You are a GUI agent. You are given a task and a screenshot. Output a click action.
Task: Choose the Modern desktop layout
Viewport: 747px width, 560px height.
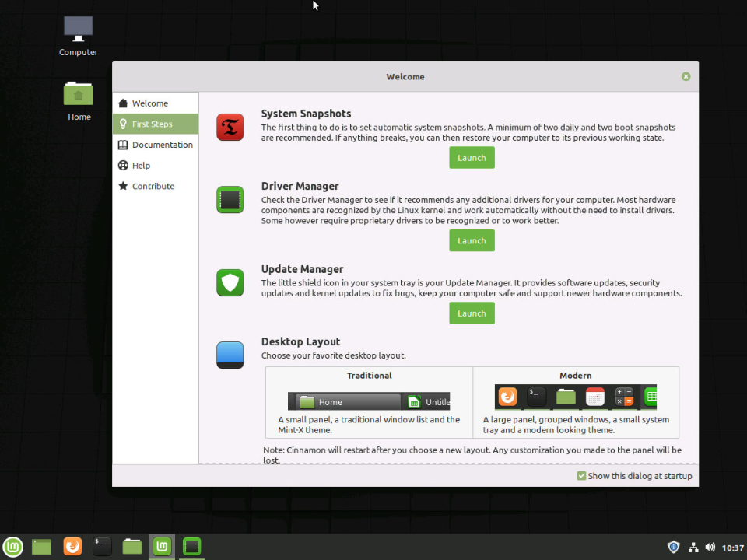[x=576, y=402]
